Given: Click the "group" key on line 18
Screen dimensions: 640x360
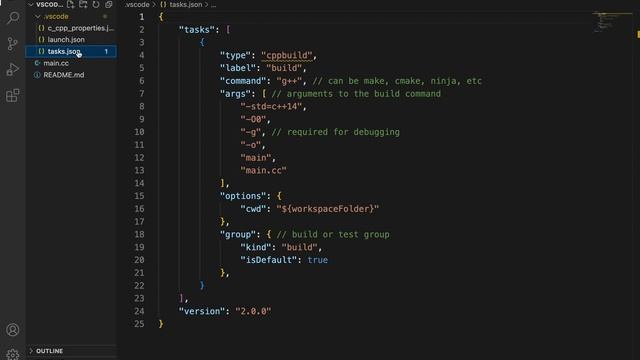Looking at the screenshot, I should [x=238, y=234].
